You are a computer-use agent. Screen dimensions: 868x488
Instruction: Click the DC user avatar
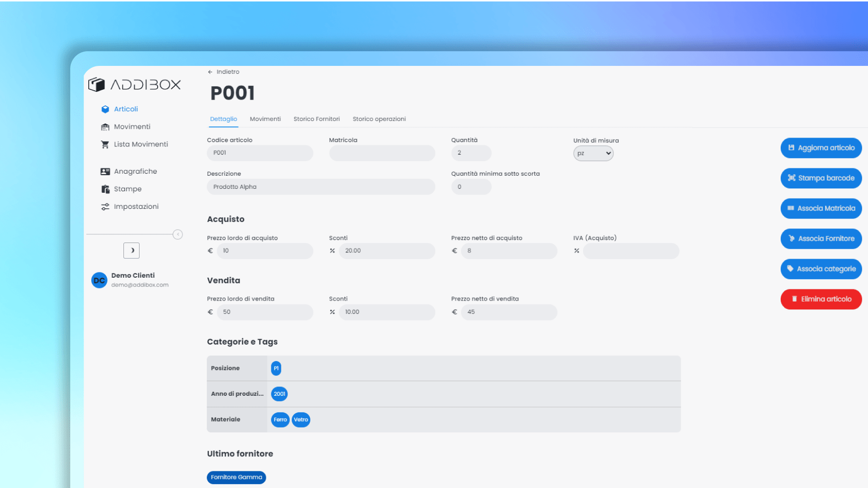(99, 280)
